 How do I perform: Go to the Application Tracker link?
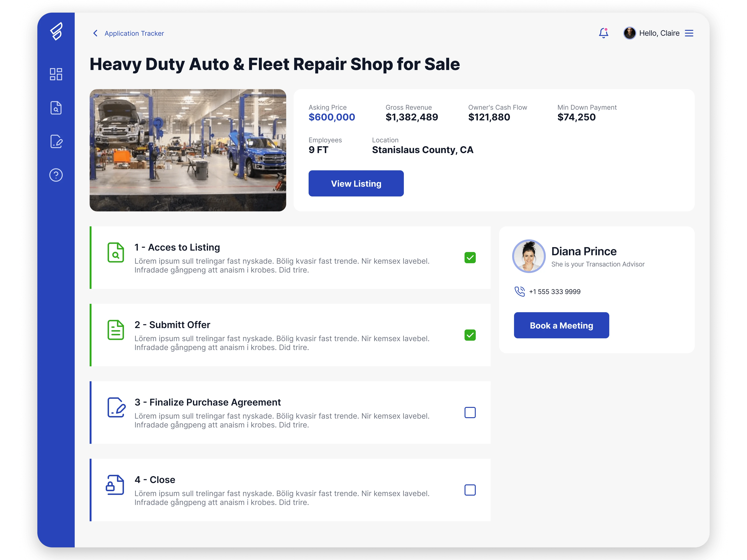coord(134,33)
